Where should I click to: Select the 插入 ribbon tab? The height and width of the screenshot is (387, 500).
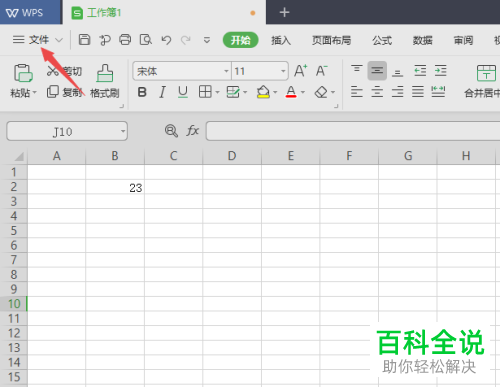click(281, 40)
